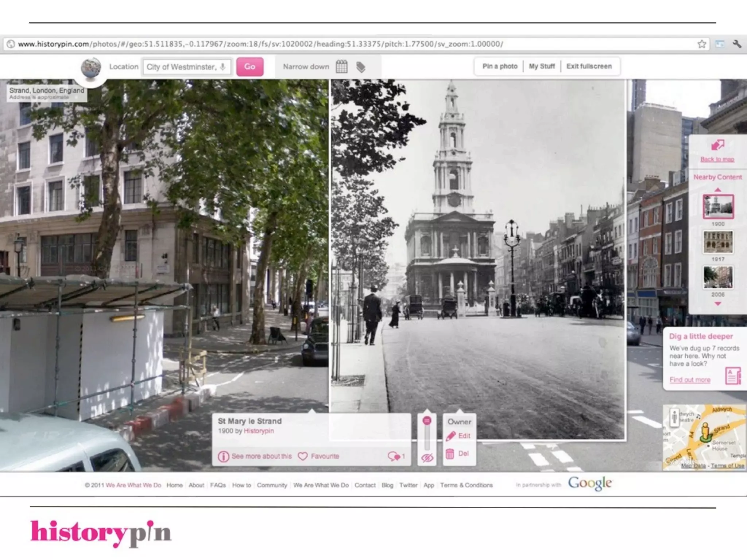Click the photo opacity slider handle
This screenshot has height=560, width=747.
pos(427,421)
